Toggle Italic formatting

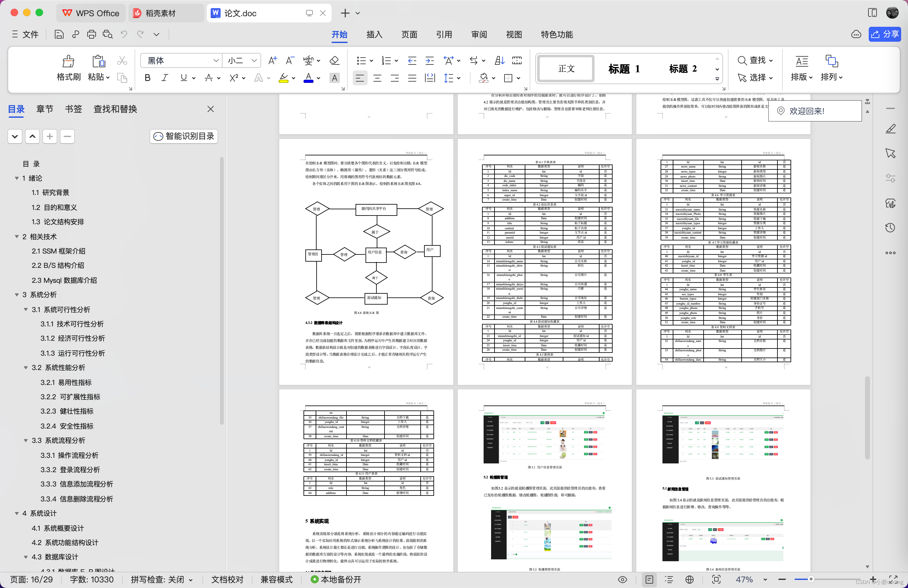165,78
